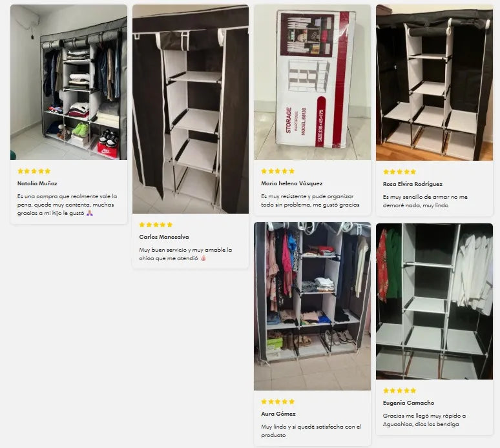500x448 pixels.
Task: Select the reviewer name Aura Gómez
Action: tap(278, 414)
